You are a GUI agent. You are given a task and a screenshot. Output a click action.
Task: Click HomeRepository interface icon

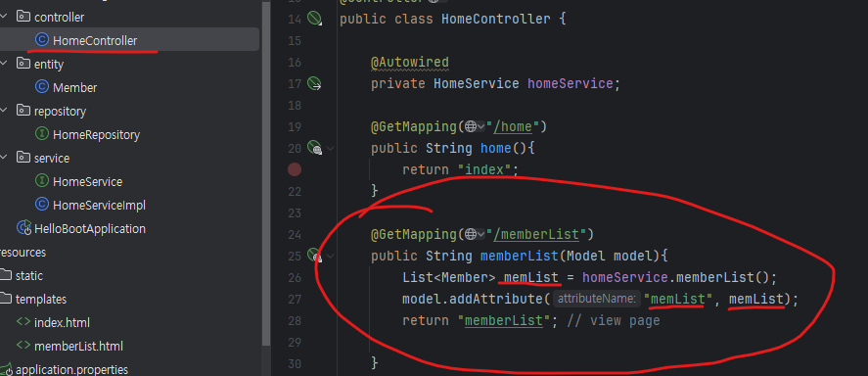[41, 134]
